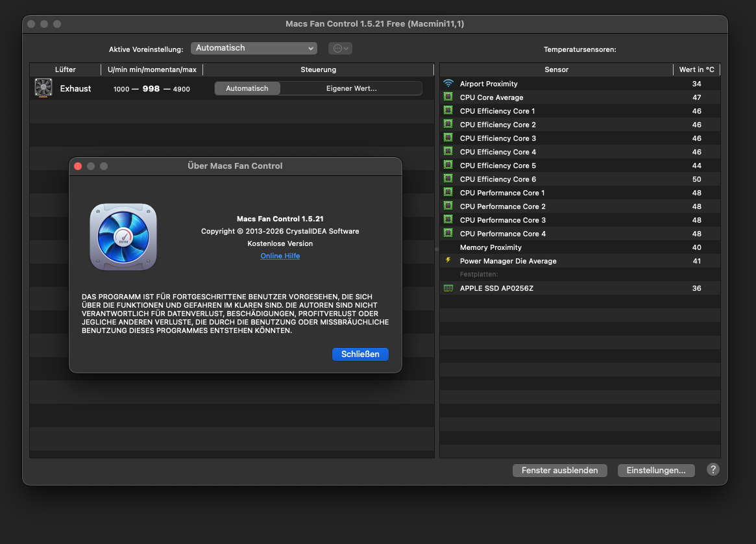Image resolution: width=756 pixels, height=544 pixels.
Task: Click the Festplatten: group label
Action: click(x=479, y=275)
